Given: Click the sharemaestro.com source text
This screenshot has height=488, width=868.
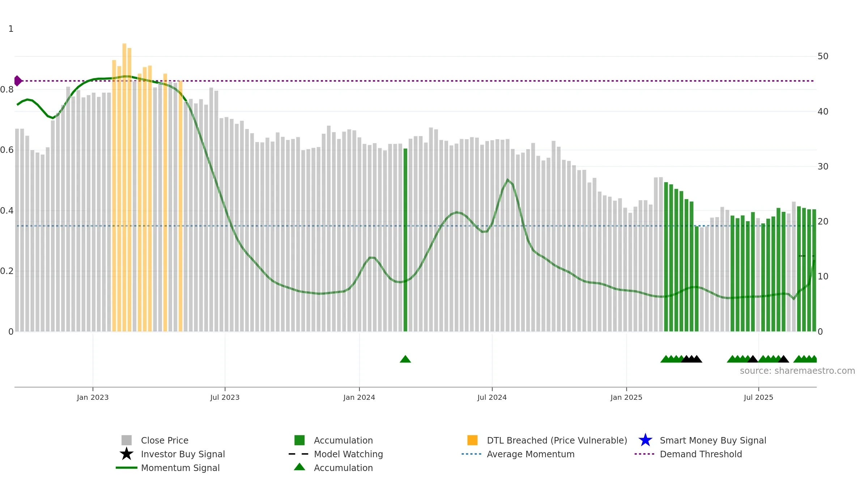Looking at the screenshot, I should pyautogui.click(x=797, y=371).
